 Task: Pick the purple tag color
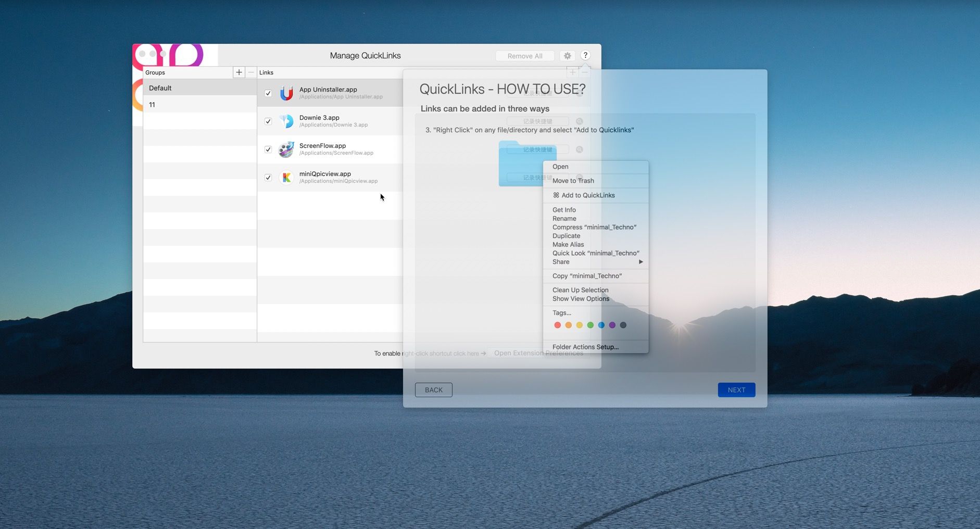point(612,325)
